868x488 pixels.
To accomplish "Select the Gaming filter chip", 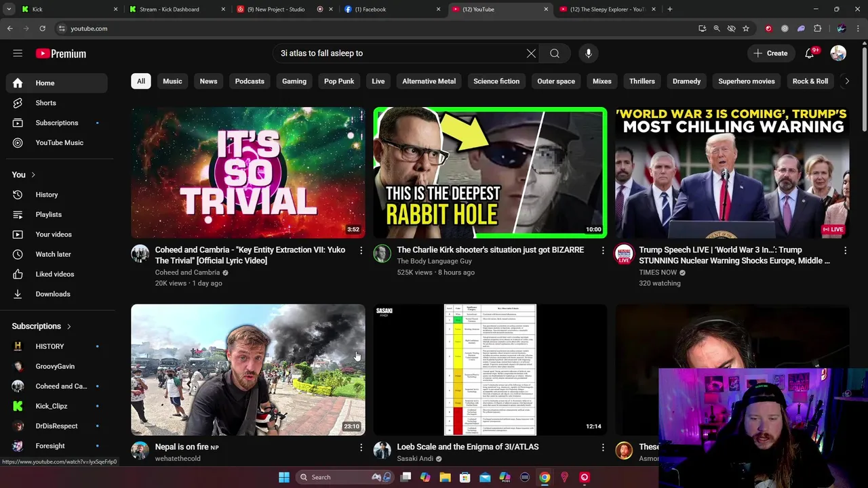I will (294, 81).
